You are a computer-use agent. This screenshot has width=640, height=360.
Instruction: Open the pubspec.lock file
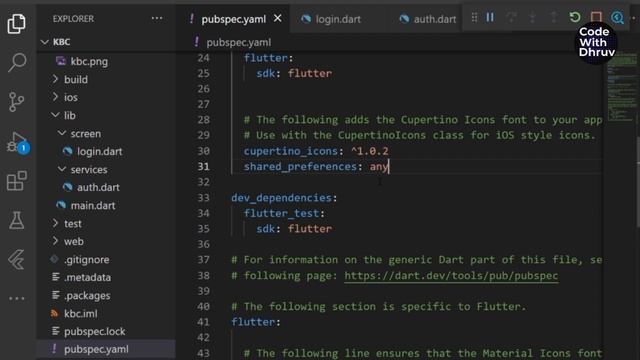point(94,331)
